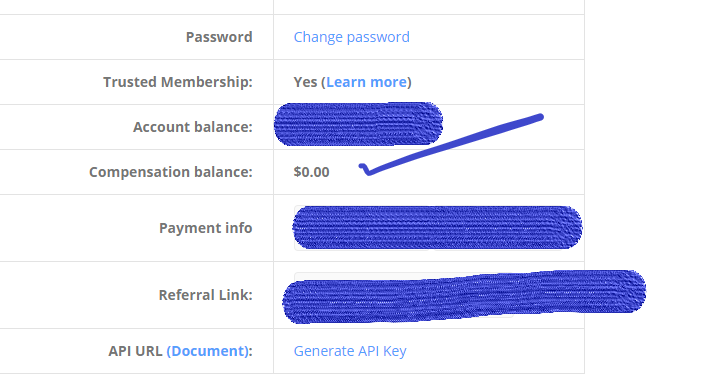
Task: Click the Password row label
Action: pyautogui.click(x=219, y=37)
